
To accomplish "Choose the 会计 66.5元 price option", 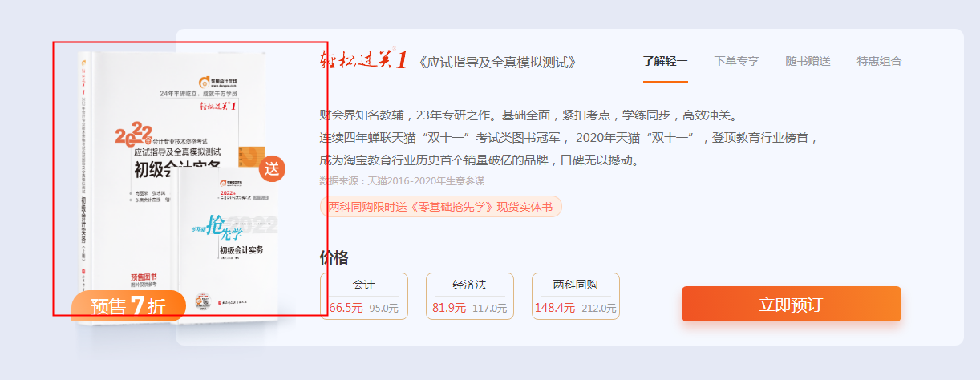I will click(x=364, y=296).
